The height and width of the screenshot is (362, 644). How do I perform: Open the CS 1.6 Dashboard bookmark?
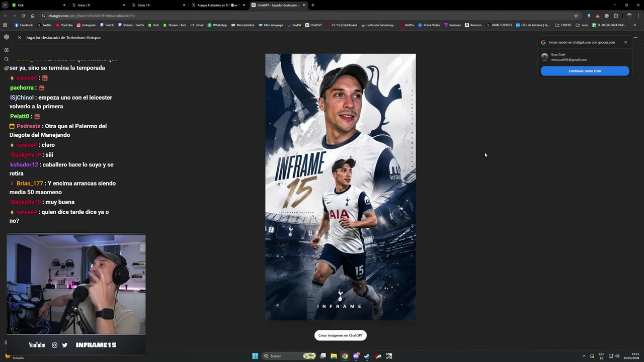coord(341,25)
